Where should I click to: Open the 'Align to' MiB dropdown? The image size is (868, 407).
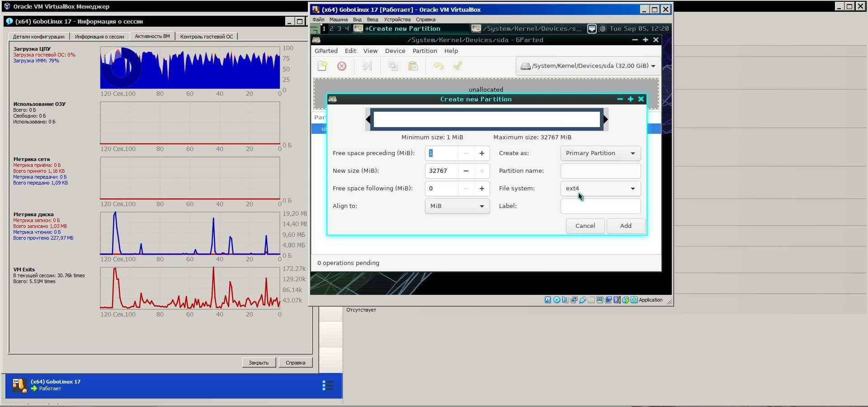[x=457, y=206]
